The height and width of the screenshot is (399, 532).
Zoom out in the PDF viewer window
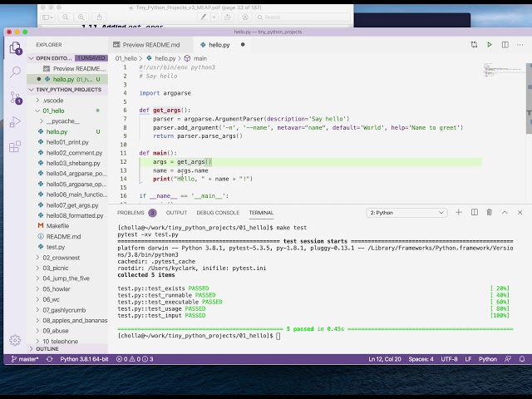point(66,17)
